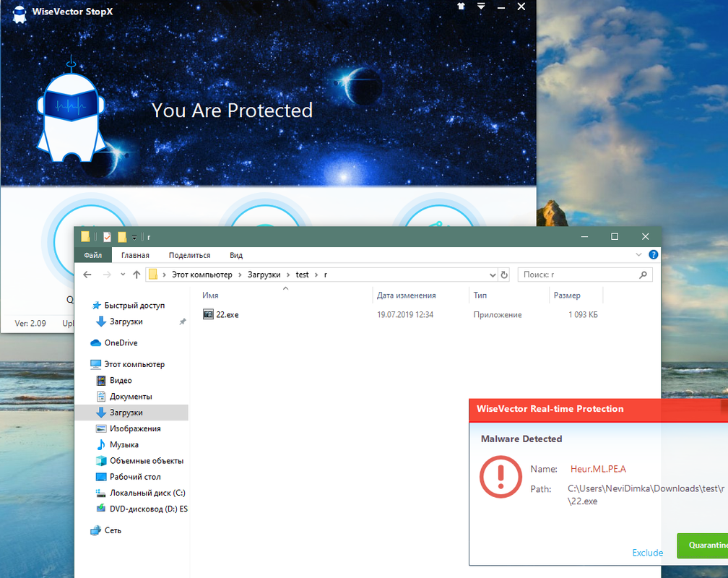
Task: Select test in address breadcrumb
Action: coord(302,275)
